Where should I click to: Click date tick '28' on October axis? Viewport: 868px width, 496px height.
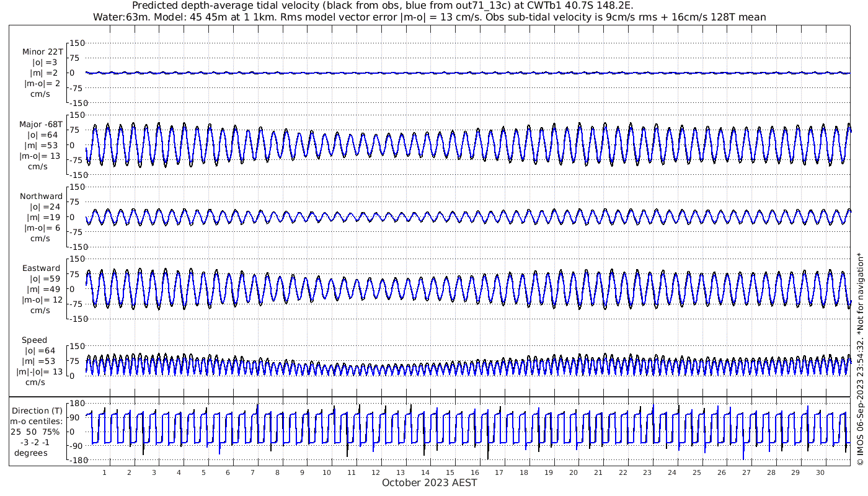pos(771,472)
